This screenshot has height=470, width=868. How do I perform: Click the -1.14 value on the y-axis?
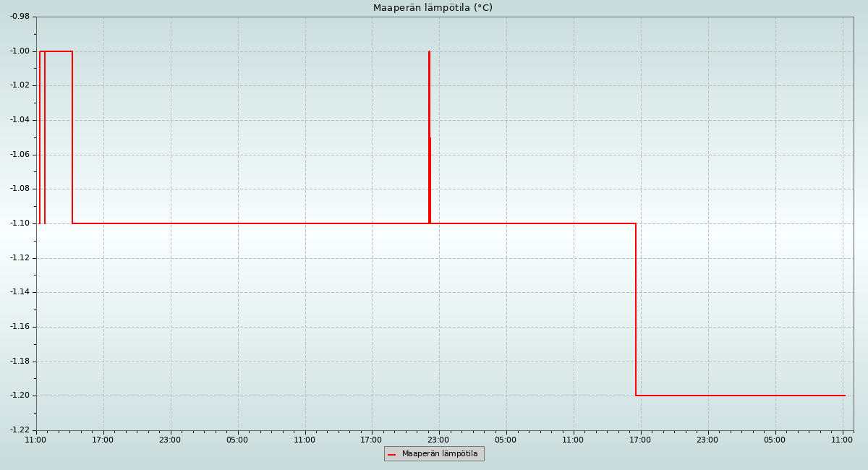click(20, 292)
